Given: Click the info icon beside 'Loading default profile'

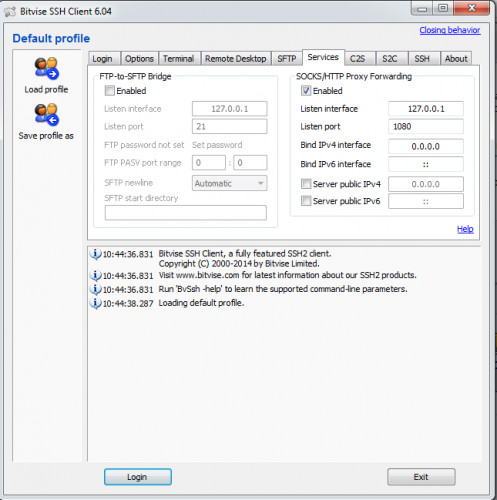Looking at the screenshot, I should pyautogui.click(x=95, y=303).
